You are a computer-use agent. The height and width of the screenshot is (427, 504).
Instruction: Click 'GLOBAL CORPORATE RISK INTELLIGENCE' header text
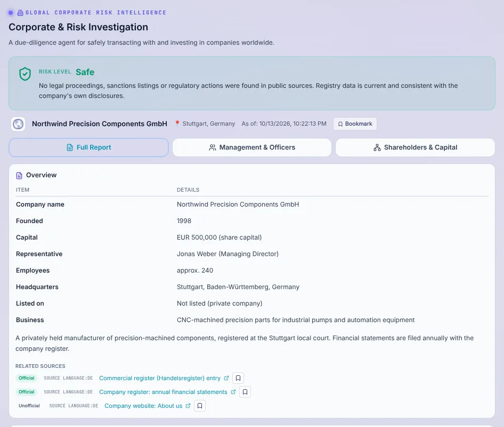coord(96,13)
